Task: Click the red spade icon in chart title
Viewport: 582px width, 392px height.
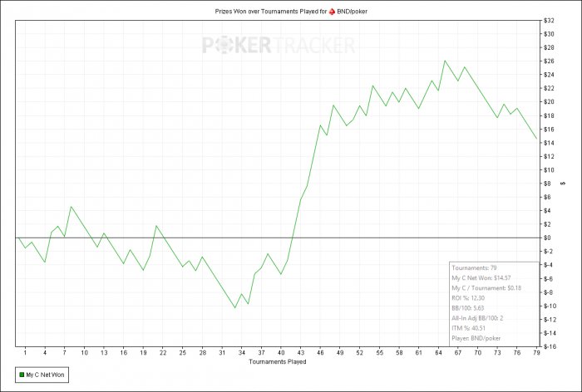Action: pyautogui.click(x=333, y=12)
